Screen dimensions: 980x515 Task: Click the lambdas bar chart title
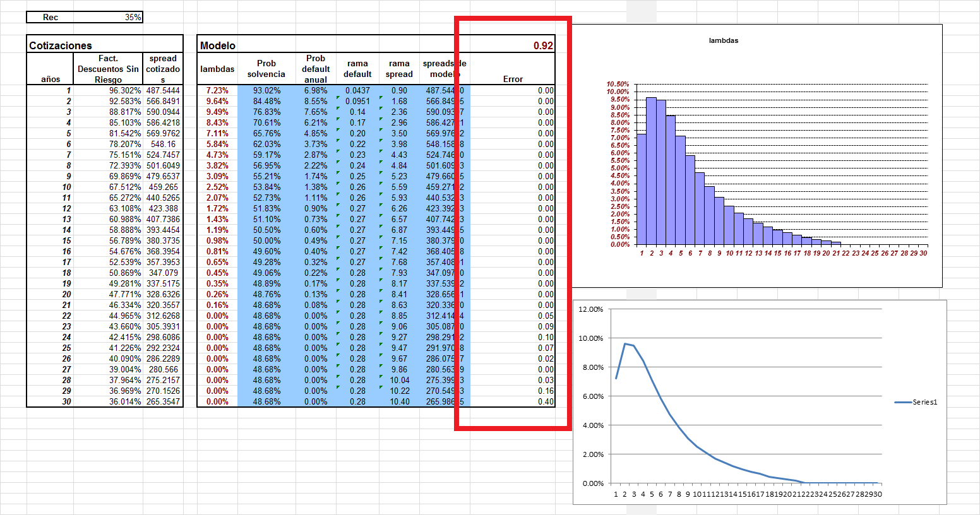point(724,40)
